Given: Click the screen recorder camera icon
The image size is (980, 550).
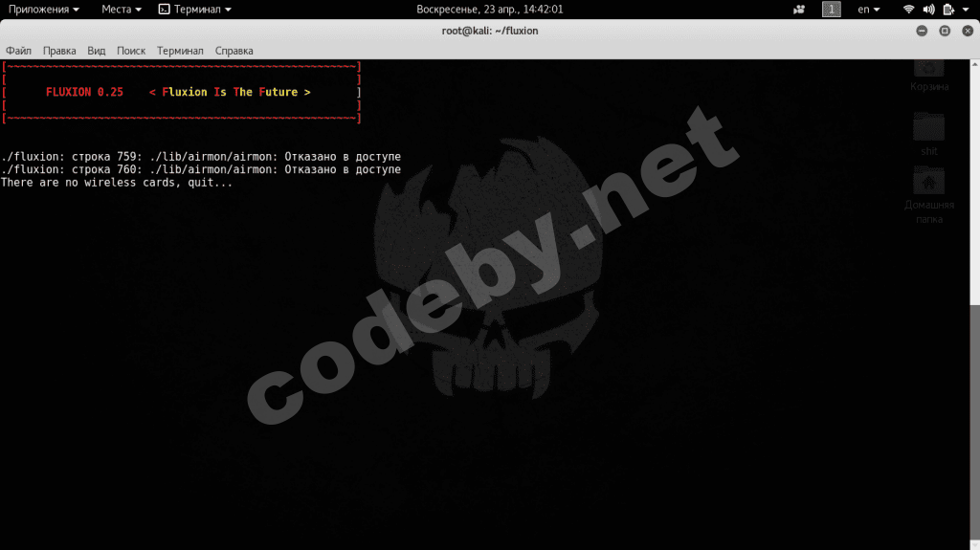Looking at the screenshot, I should (x=799, y=10).
